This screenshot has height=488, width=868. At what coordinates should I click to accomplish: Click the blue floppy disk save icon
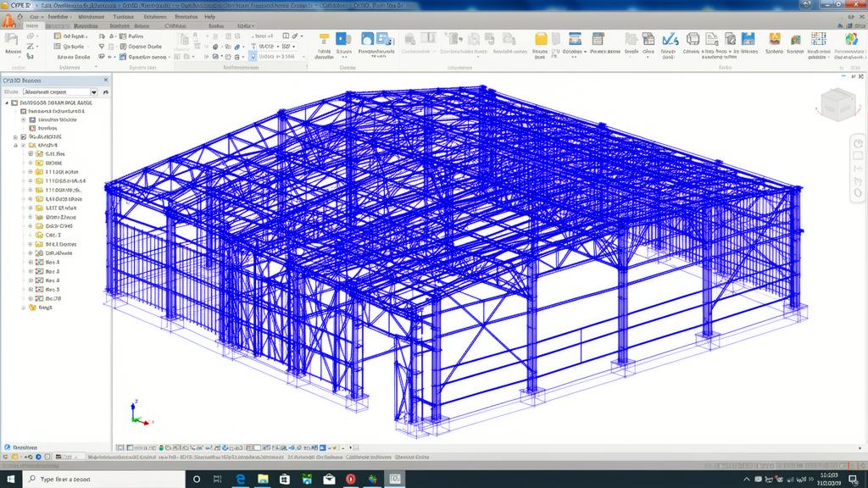(x=748, y=39)
